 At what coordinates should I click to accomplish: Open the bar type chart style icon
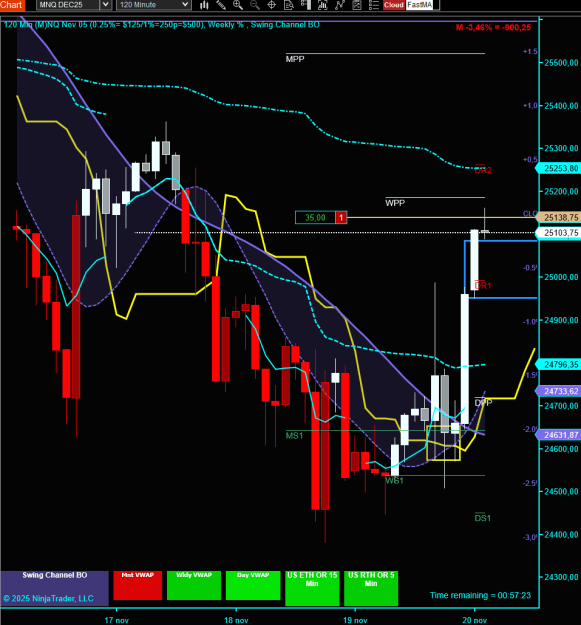pyautogui.click(x=204, y=5)
